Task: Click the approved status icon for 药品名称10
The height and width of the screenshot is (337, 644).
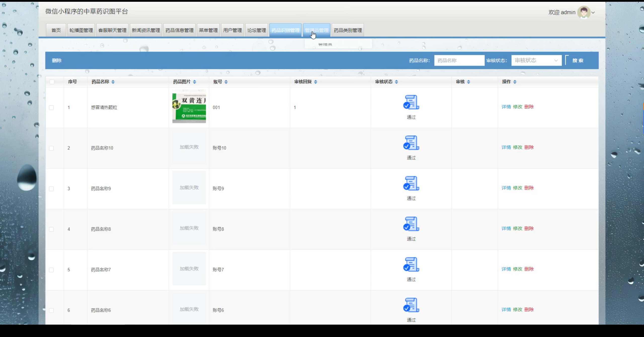Action: click(411, 143)
